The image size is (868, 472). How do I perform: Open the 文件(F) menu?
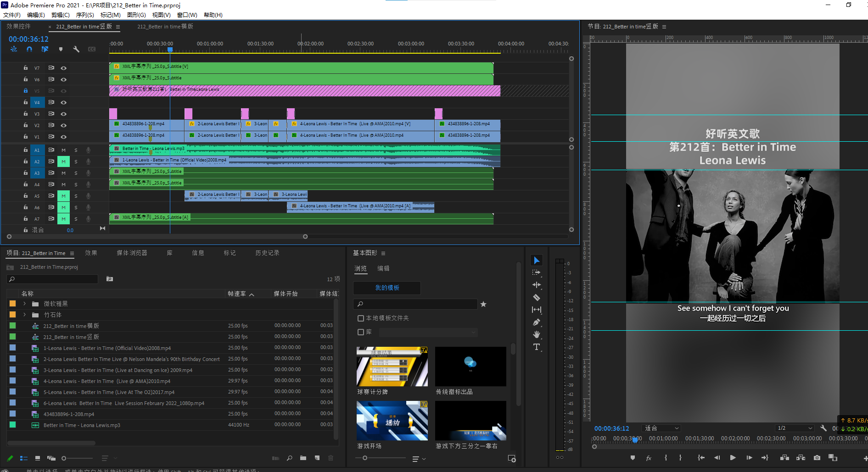12,15
